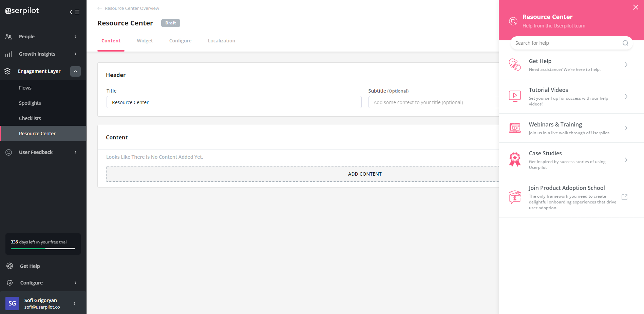644x314 pixels.
Task: Open Product Adoption School via external link icon
Action: click(624, 197)
